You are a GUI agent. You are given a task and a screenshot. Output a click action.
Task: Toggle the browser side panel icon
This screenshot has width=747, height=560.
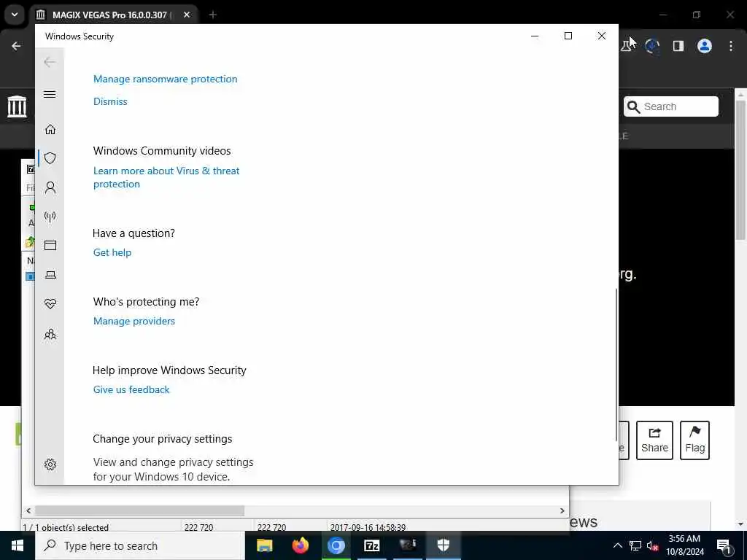[x=678, y=46]
